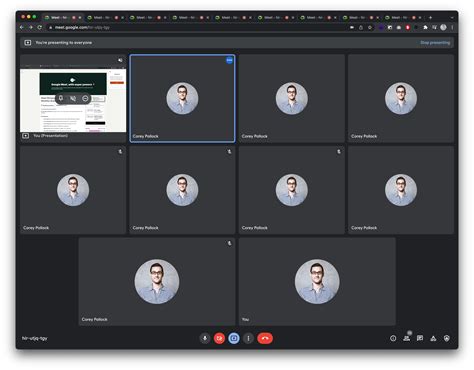
Task: Open the activities icon
Action: [433, 338]
